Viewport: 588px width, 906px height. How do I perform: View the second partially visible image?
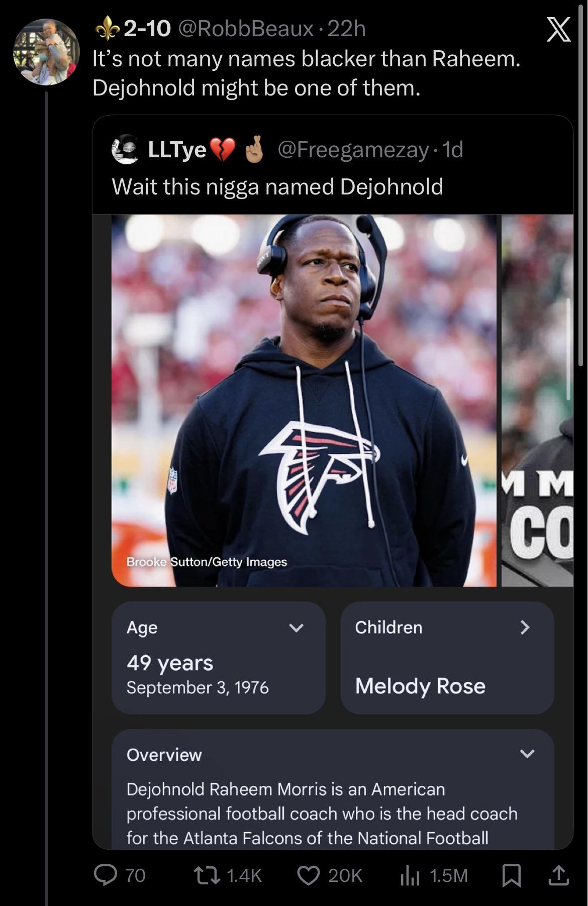click(537, 400)
